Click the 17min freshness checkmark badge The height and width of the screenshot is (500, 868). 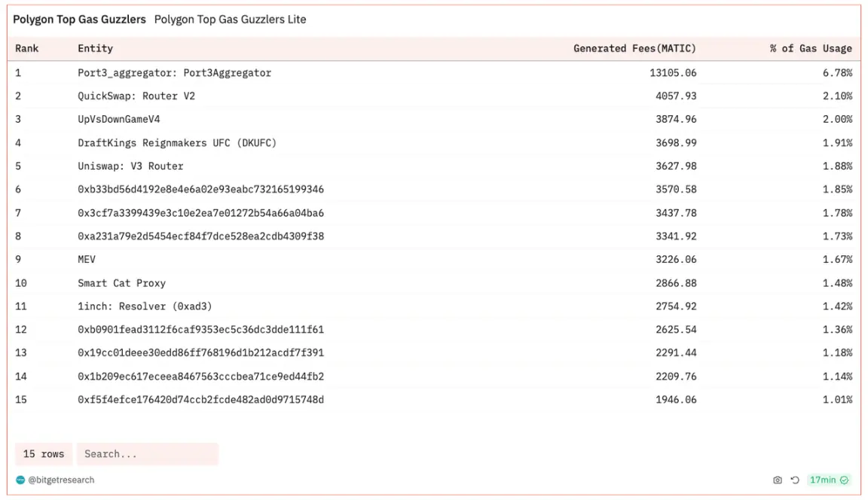click(x=829, y=480)
